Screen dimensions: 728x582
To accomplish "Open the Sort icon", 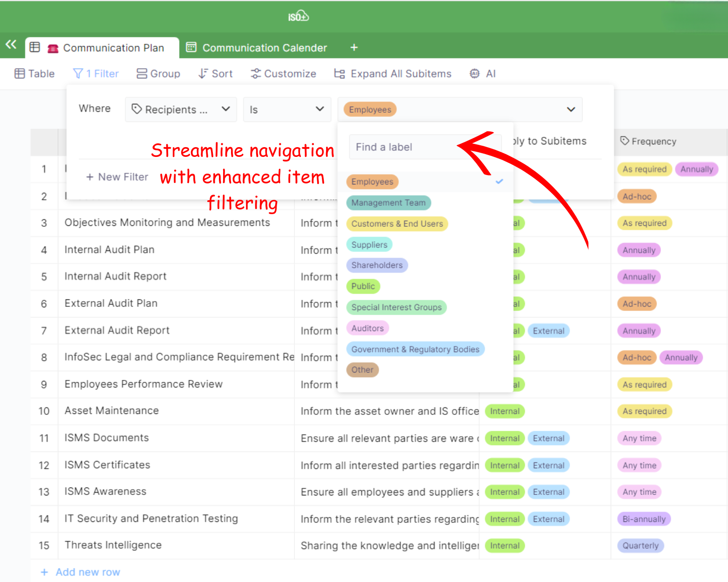I will pyautogui.click(x=203, y=74).
